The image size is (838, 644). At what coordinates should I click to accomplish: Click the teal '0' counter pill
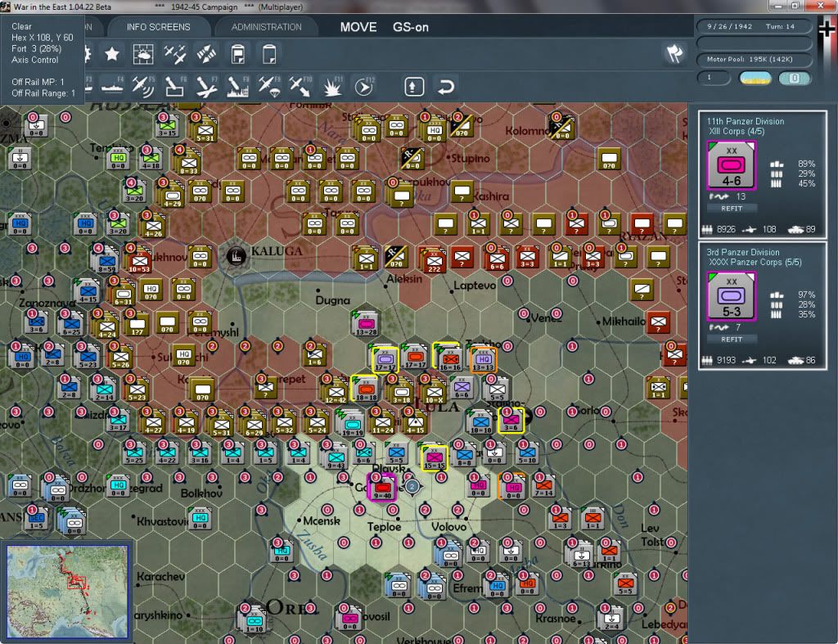(x=795, y=78)
